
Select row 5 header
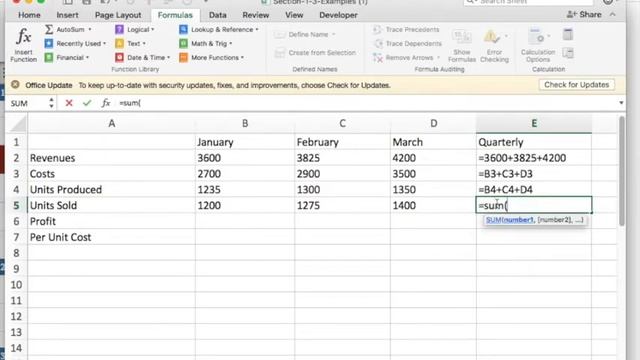[x=16, y=205]
